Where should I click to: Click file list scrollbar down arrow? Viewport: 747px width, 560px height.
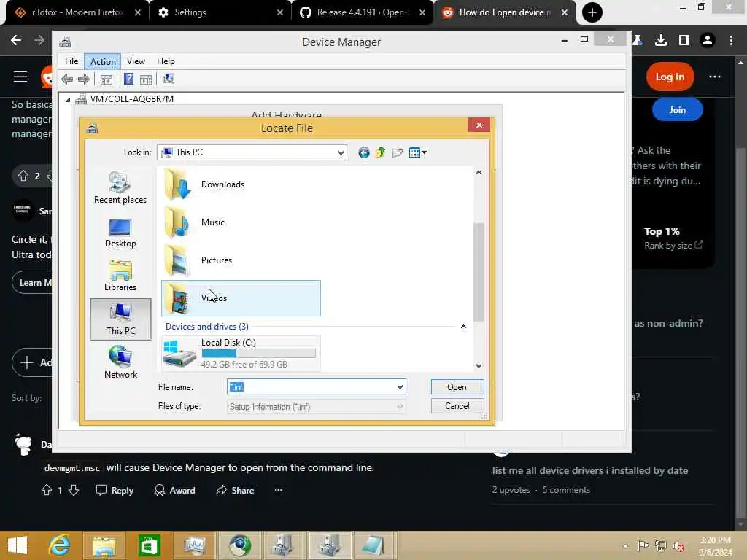coord(479,366)
